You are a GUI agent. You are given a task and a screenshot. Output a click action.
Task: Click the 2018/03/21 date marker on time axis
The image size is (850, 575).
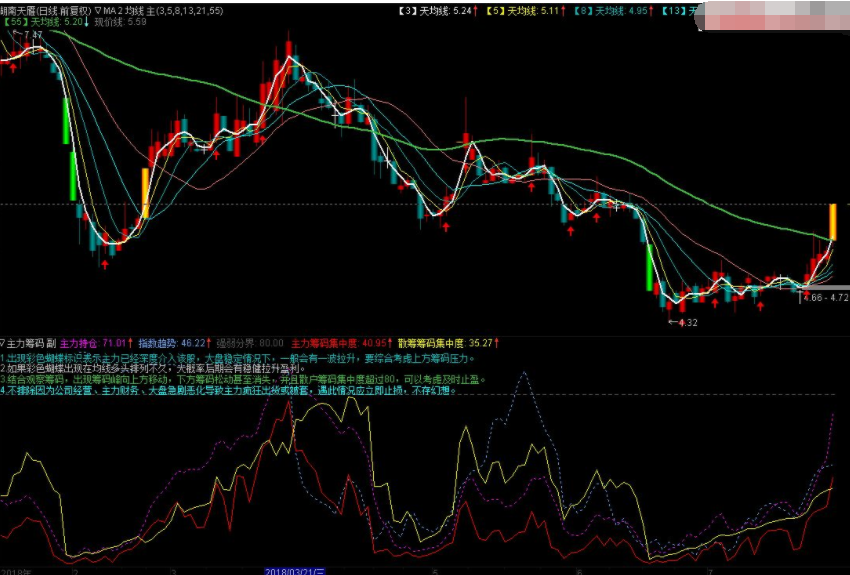pyautogui.click(x=295, y=571)
